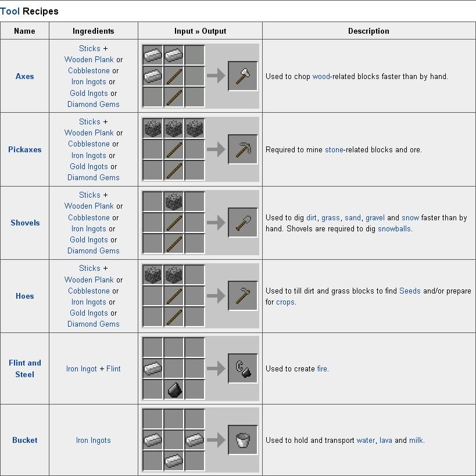Open the dirt link in Shovels description
Image resolution: width=476 pixels, height=476 pixels.
[x=311, y=217]
